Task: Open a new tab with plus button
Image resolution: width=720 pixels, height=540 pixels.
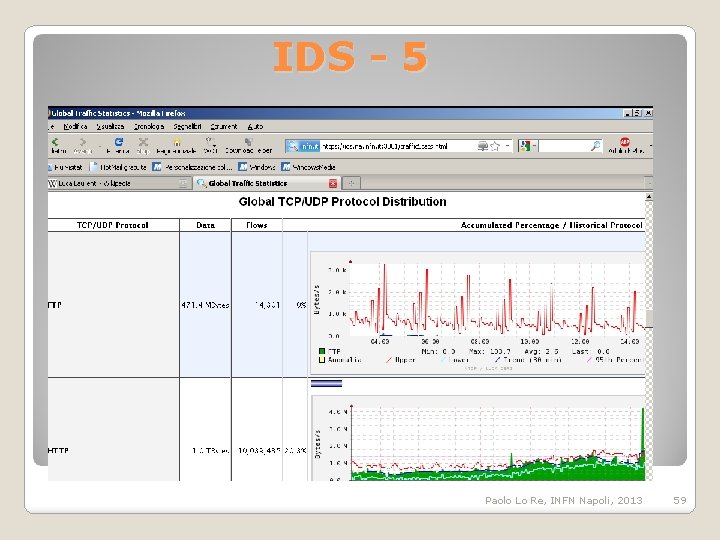Action: pos(351,183)
